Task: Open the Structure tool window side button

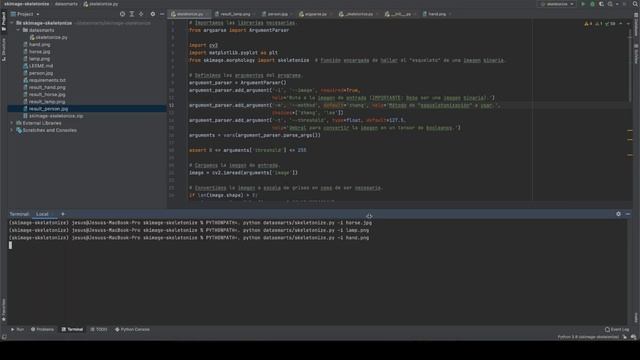Action: 4,49
